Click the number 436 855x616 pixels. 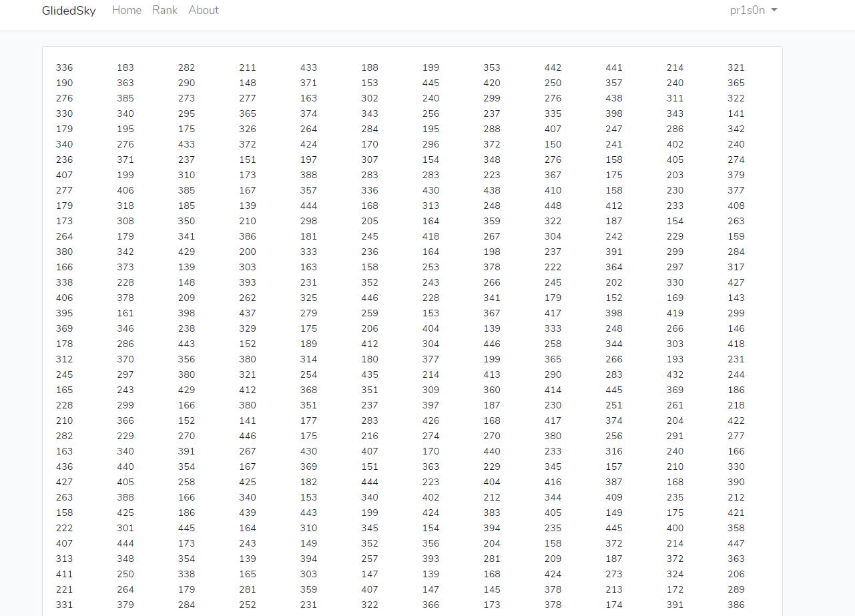tap(65, 467)
